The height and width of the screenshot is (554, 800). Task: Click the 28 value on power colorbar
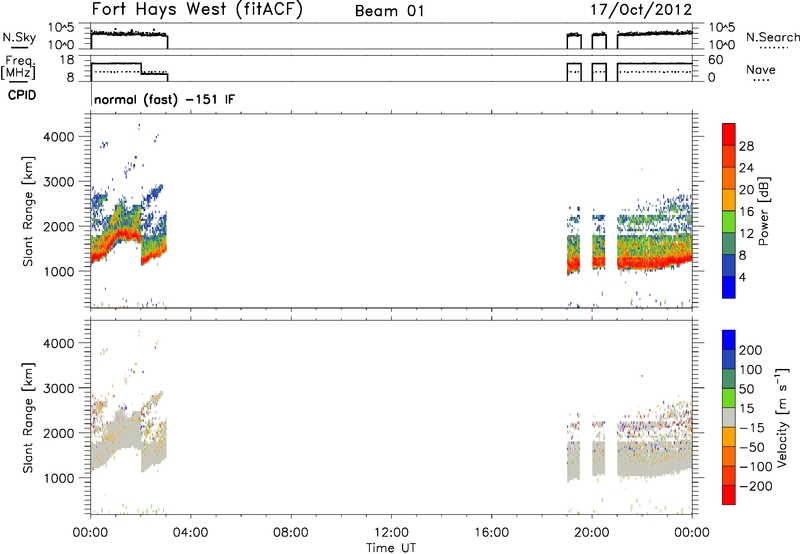click(746, 146)
